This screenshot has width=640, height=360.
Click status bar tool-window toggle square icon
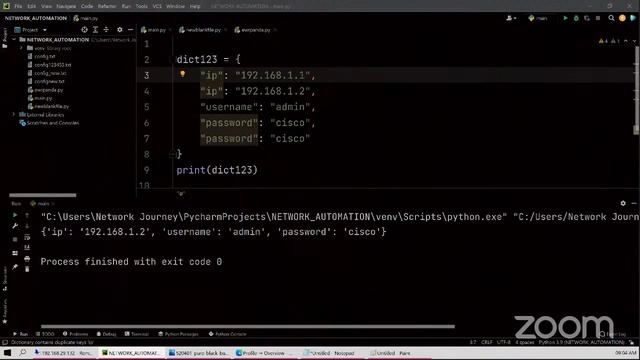[x=5, y=342]
